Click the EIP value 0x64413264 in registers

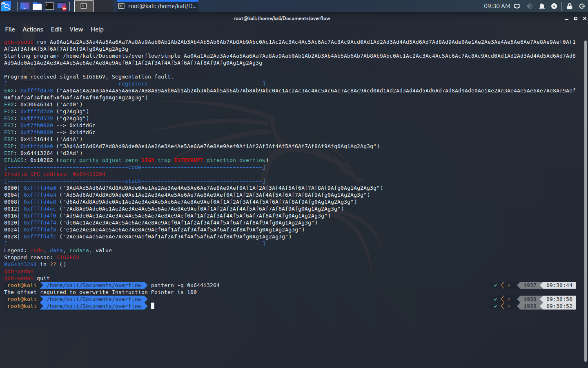pos(37,153)
